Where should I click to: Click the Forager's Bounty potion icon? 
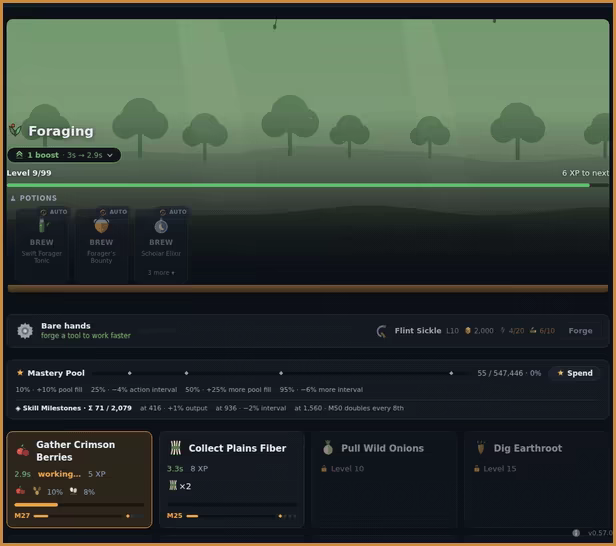click(x=101, y=226)
